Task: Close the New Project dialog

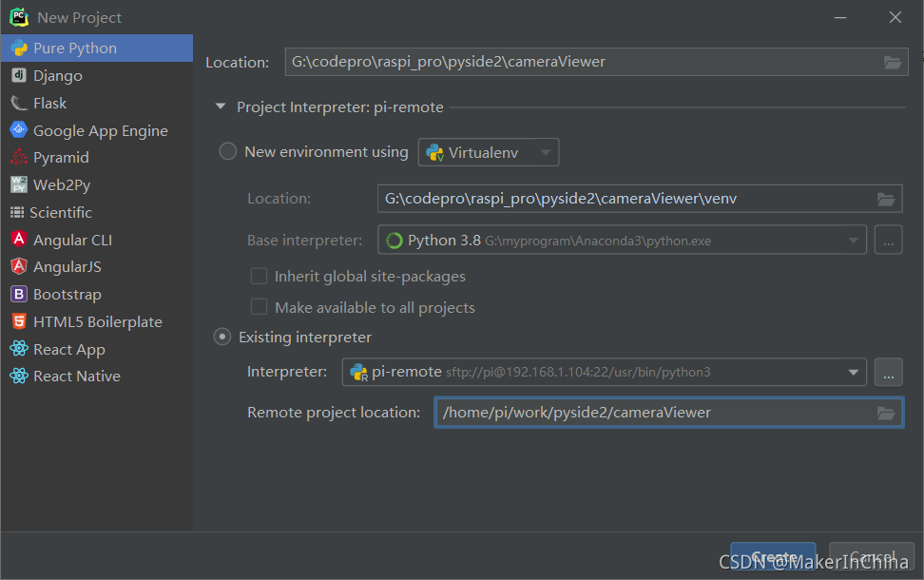Action: click(x=895, y=18)
